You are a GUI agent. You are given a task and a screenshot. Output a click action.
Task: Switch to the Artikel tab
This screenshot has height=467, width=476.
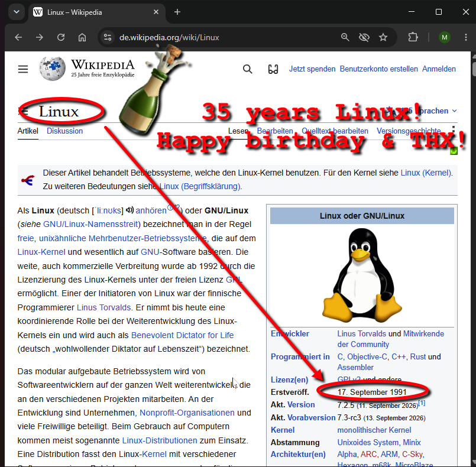(x=28, y=131)
